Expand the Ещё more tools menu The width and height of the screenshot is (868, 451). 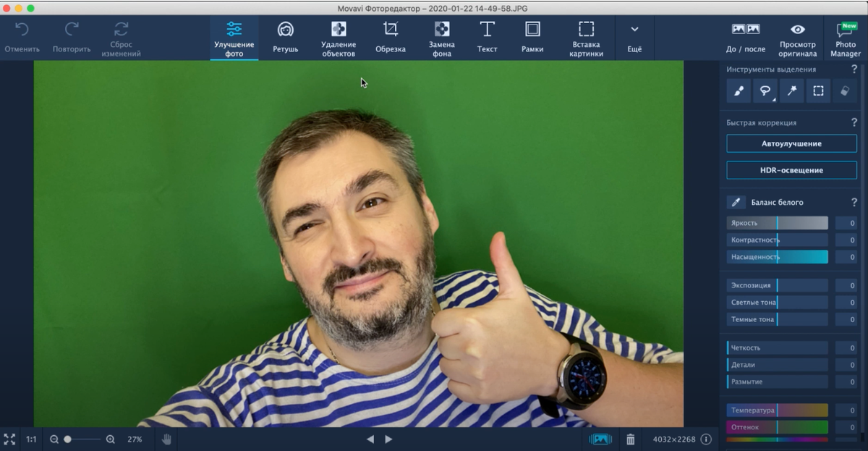[x=634, y=38]
